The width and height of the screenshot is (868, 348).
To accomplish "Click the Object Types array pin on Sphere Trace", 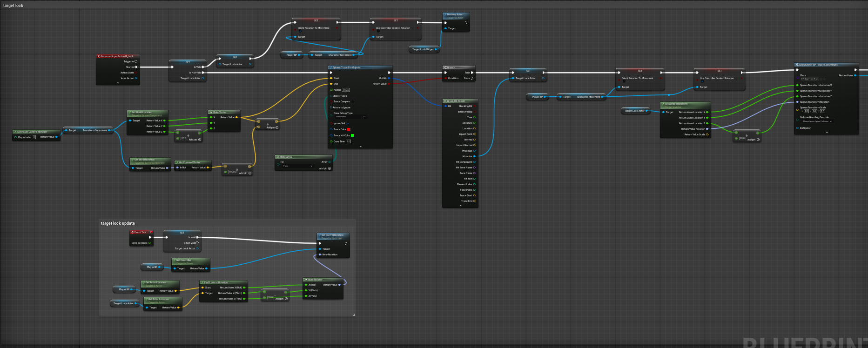I will [331, 96].
